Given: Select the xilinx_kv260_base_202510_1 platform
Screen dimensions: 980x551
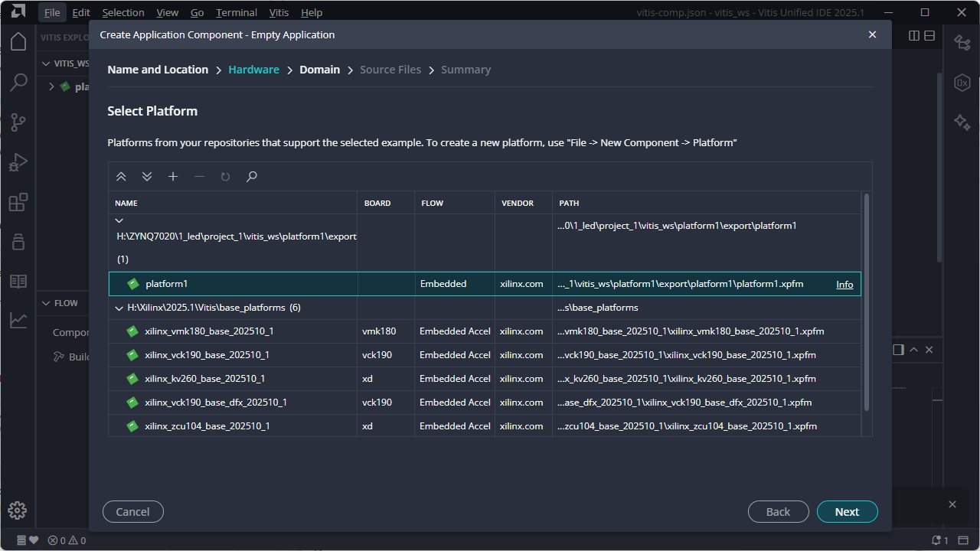Looking at the screenshot, I should pyautogui.click(x=204, y=379).
